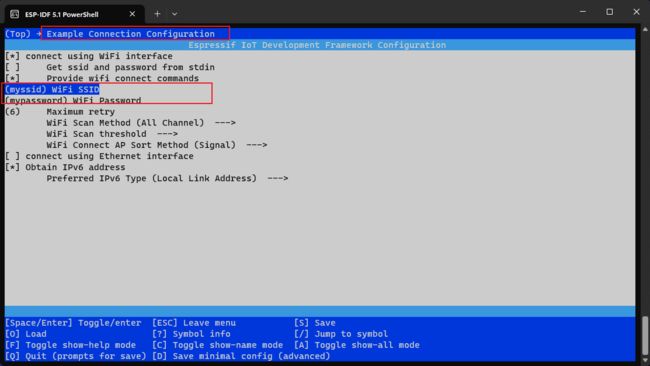This screenshot has width=650, height=366.
Task: Open Preferred IPv6 Type submenu
Action: click(167, 179)
